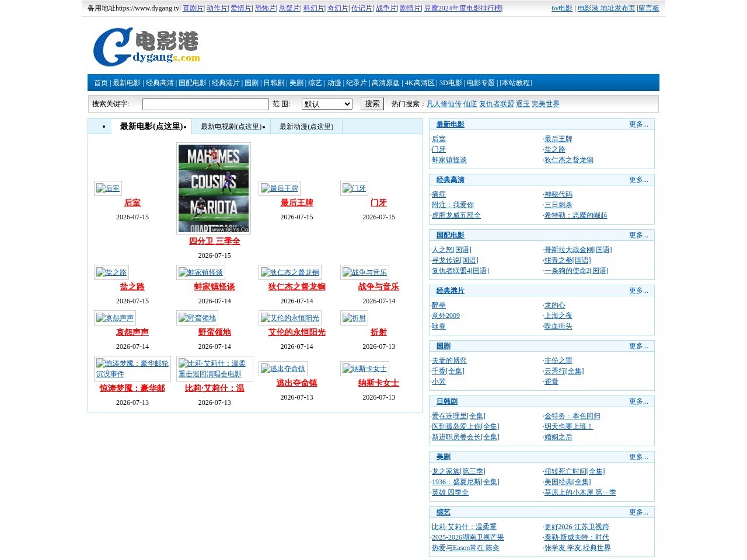Screen dimensions: 747x560
Task: Open the 四分卫 三季全 poster thumbnail
Action: 214,188
